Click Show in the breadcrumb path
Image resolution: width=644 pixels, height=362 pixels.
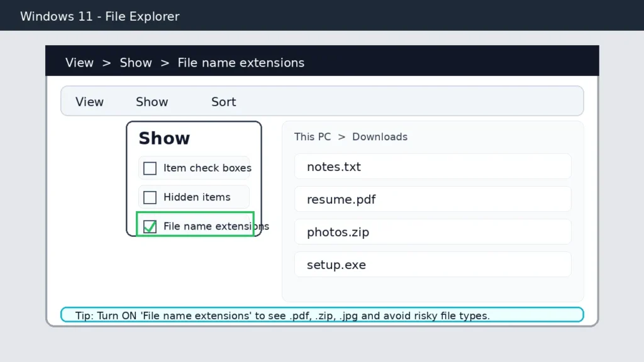coord(136,62)
